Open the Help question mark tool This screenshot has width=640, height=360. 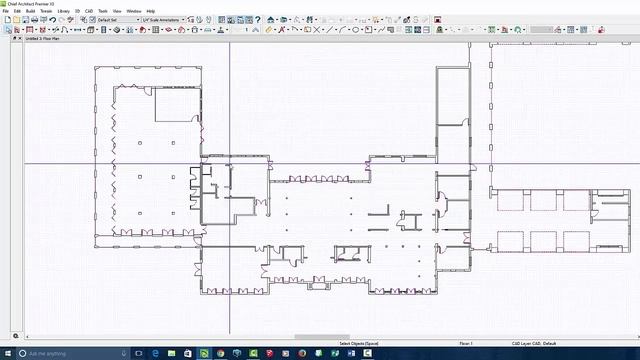(x=258, y=20)
